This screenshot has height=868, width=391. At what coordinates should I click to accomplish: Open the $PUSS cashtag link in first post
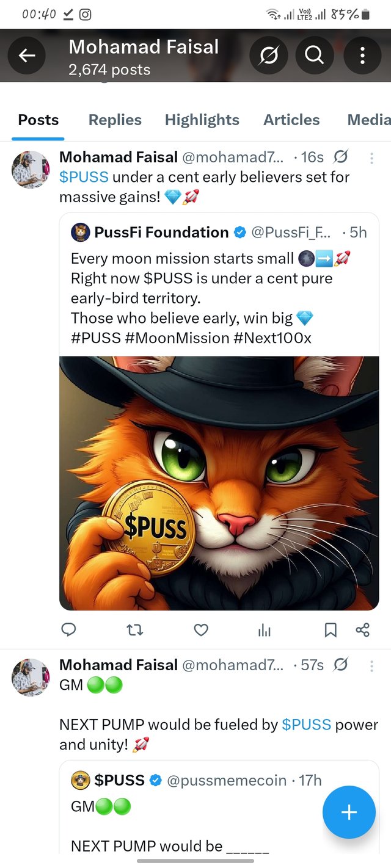pyautogui.click(x=84, y=177)
